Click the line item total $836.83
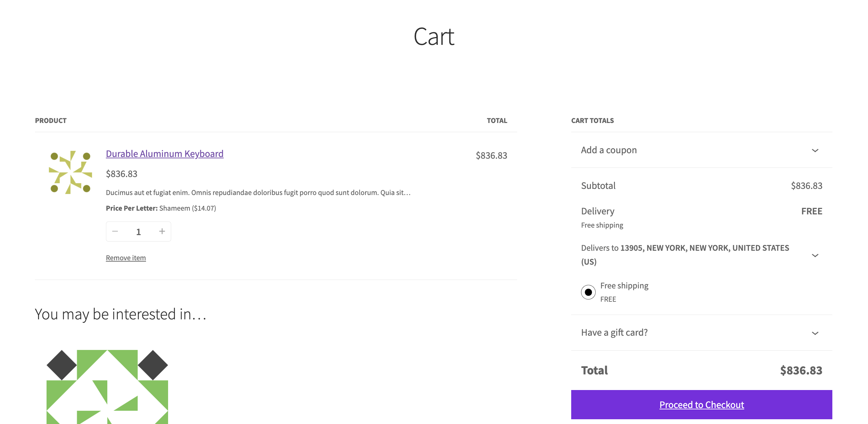 tap(491, 156)
